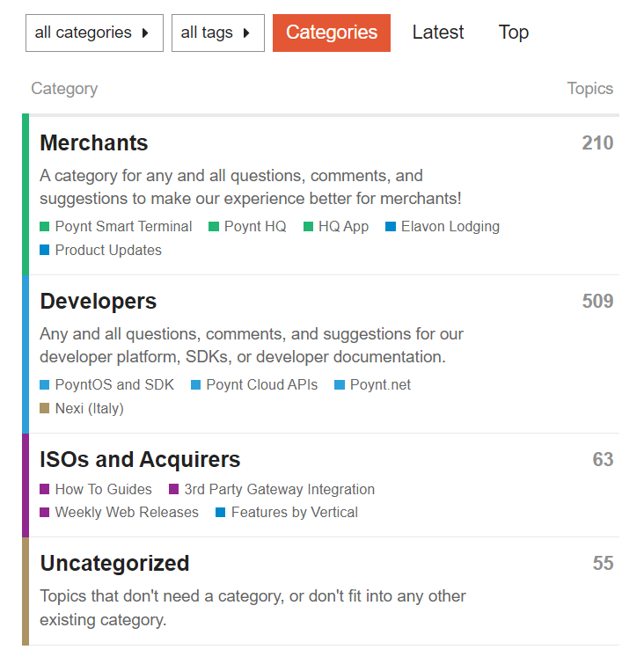
Task: Click the Developers category description text
Action: 252,346
